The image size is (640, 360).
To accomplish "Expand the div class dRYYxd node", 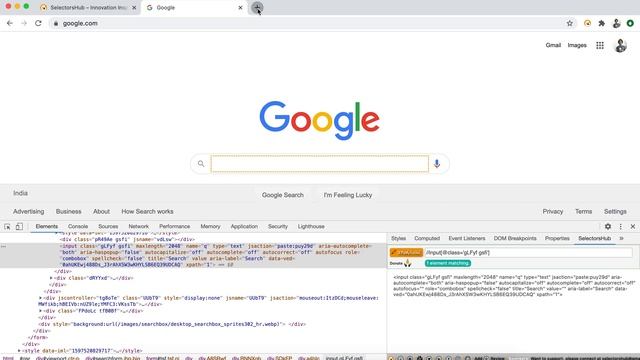I will point(51,278).
